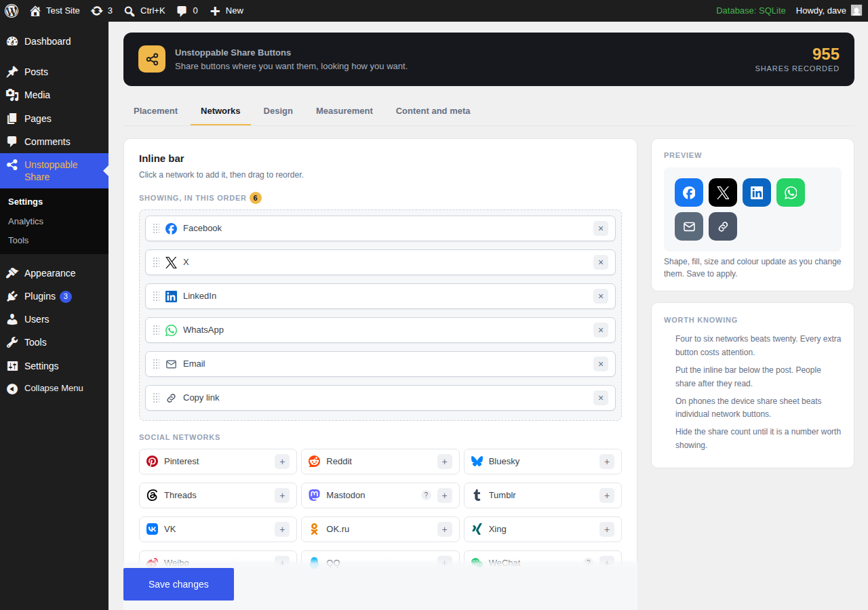Add Bluesky with its plus button
Image resolution: width=868 pixels, height=610 pixels.
[x=607, y=462]
